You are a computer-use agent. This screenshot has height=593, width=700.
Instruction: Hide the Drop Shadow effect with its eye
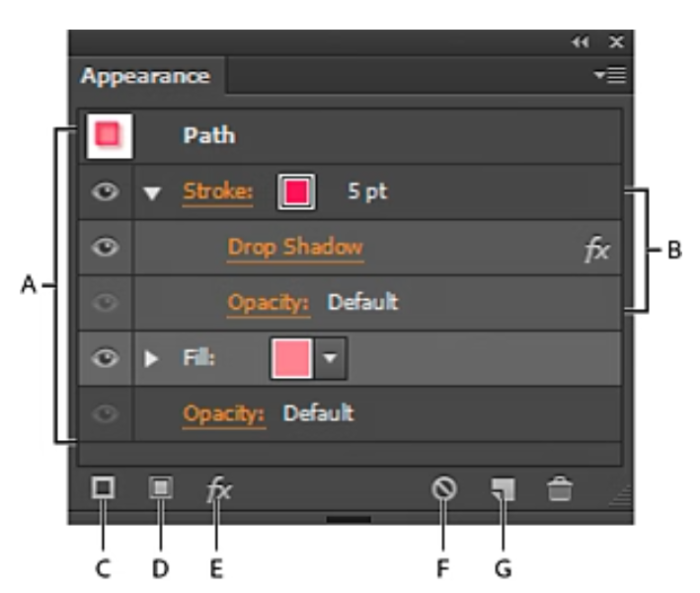106,248
